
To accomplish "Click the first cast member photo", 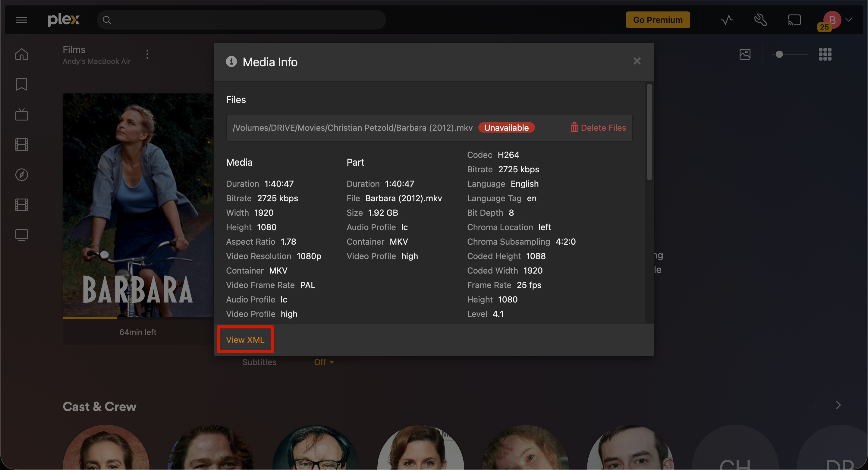I will (106, 447).
